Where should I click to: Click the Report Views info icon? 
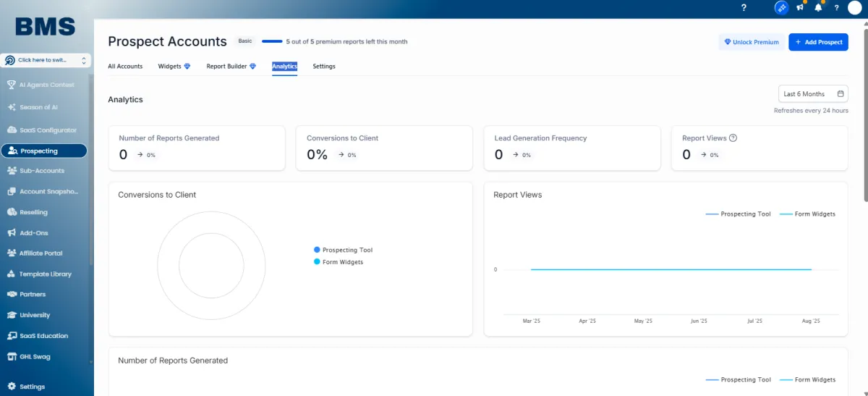733,138
